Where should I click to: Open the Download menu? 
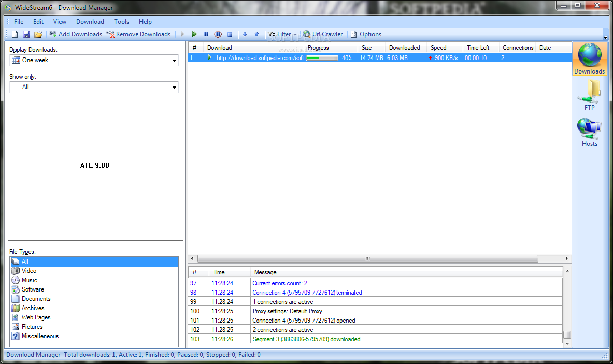pos(90,22)
